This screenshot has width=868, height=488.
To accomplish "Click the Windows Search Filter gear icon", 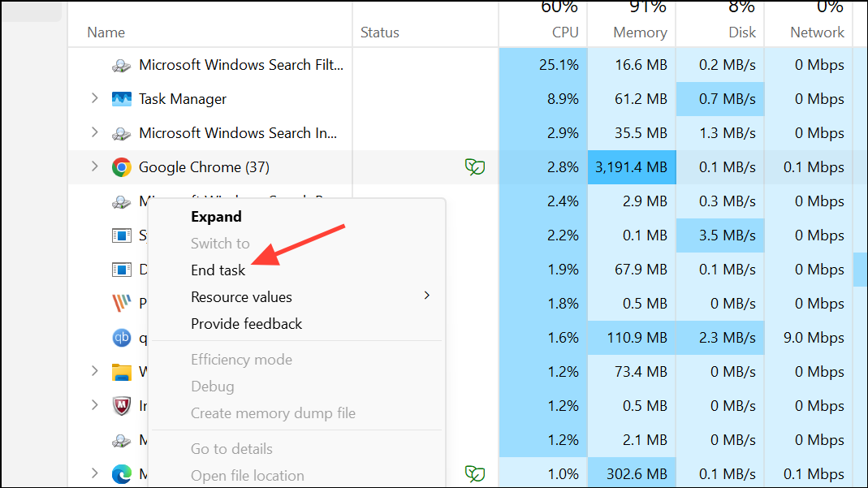I will pos(122,64).
